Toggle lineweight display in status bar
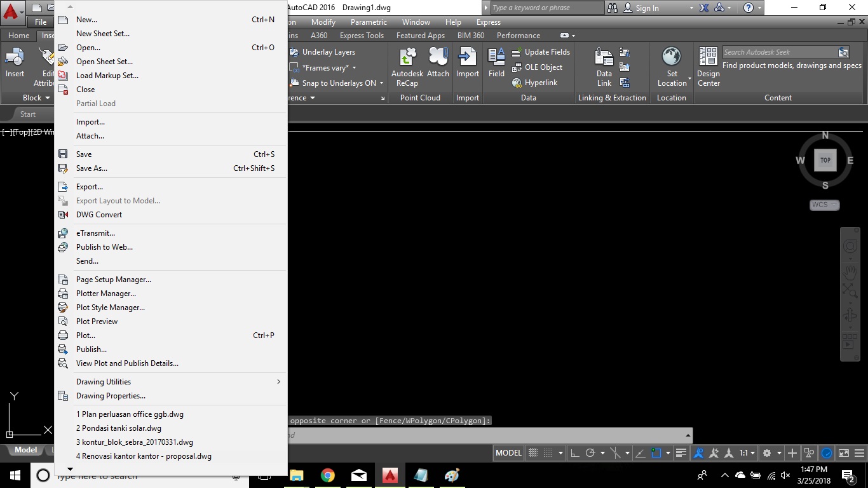The width and height of the screenshot is (868, 488). [681, 453]
